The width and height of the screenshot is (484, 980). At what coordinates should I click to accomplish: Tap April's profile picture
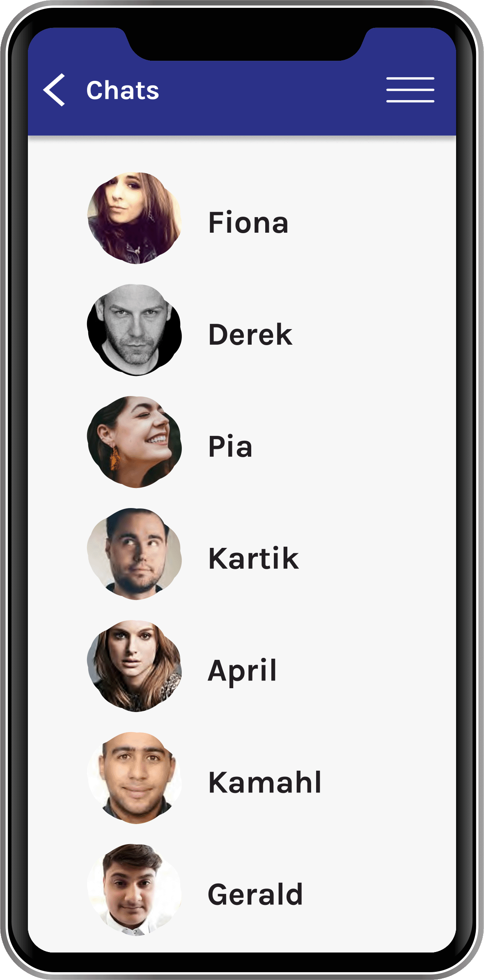coord(134,666)
